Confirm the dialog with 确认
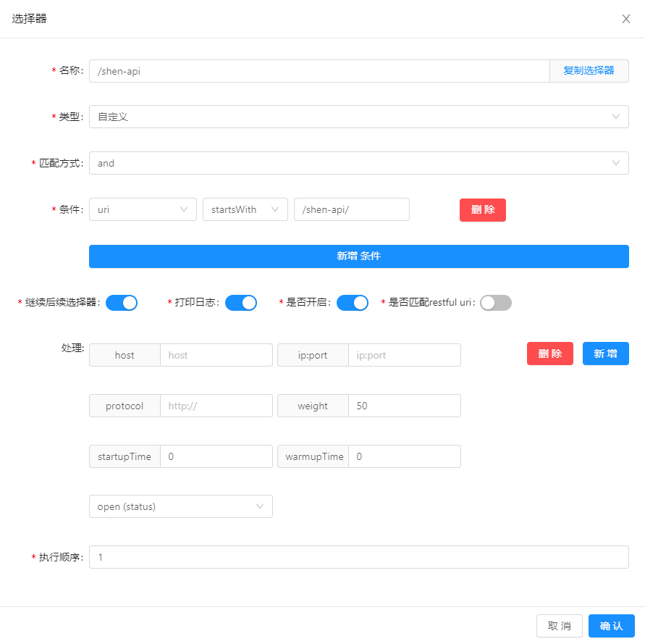The width and height of the screenshot is (645, 644). [x=611, y=625]
